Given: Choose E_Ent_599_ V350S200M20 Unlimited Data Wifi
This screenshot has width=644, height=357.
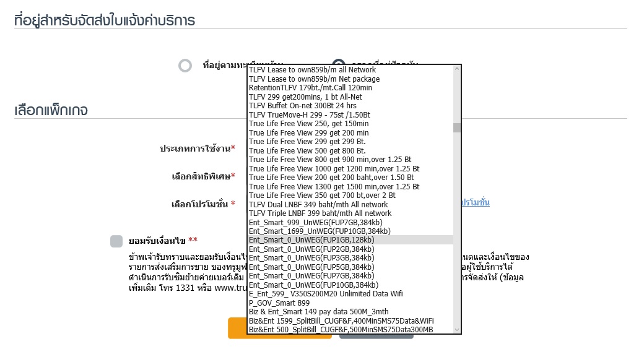Looking at the screenshot, I should click(x=350, y=294).
